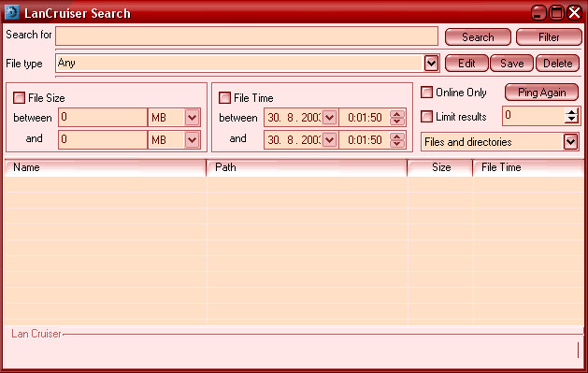Click the time field in the File Time between row
This screenshot has width=588, height=373.
[x=365, y=118]
